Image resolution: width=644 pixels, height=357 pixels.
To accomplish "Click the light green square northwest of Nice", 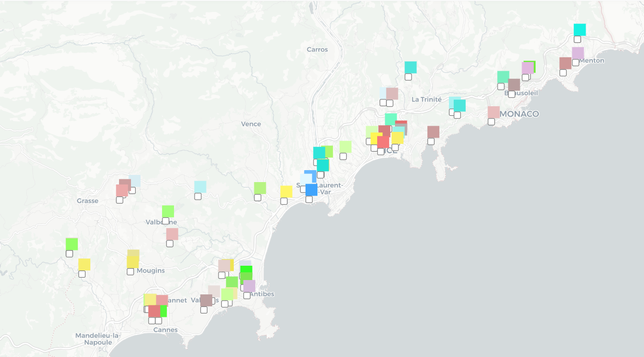I will [x=345, y=147].
